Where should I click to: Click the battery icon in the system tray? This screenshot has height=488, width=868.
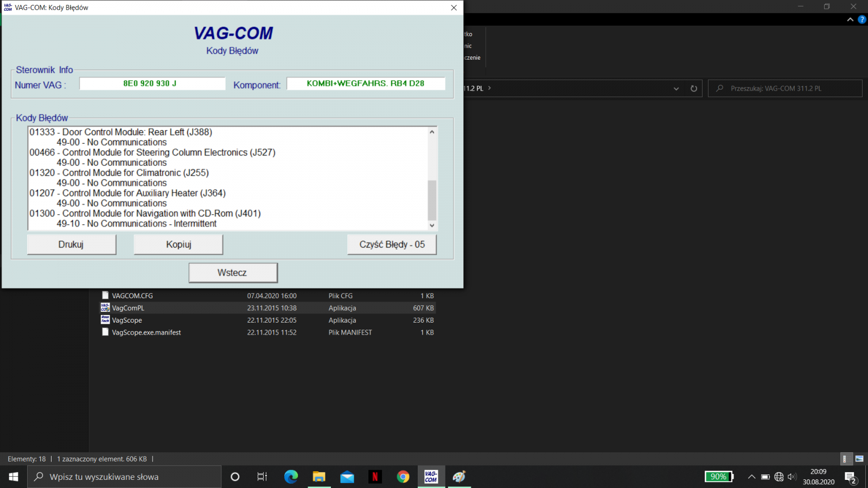coord(765,477)
